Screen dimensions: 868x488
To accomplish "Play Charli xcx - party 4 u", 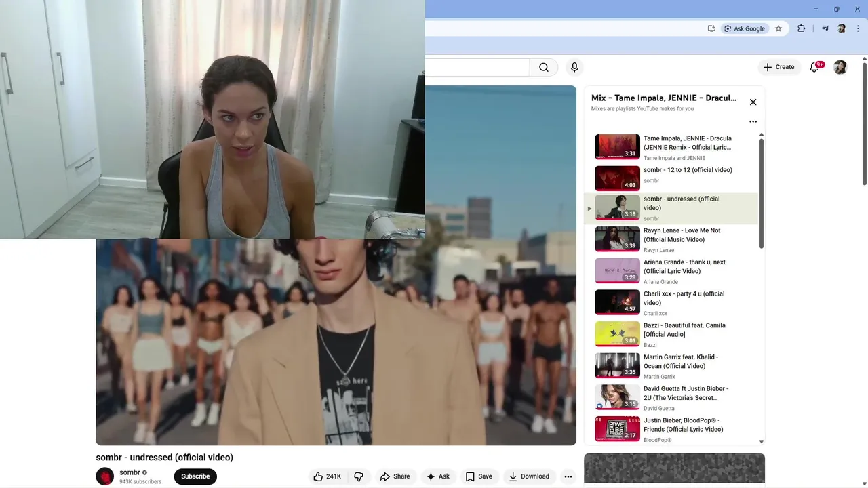I will click(x=671, y=303).
